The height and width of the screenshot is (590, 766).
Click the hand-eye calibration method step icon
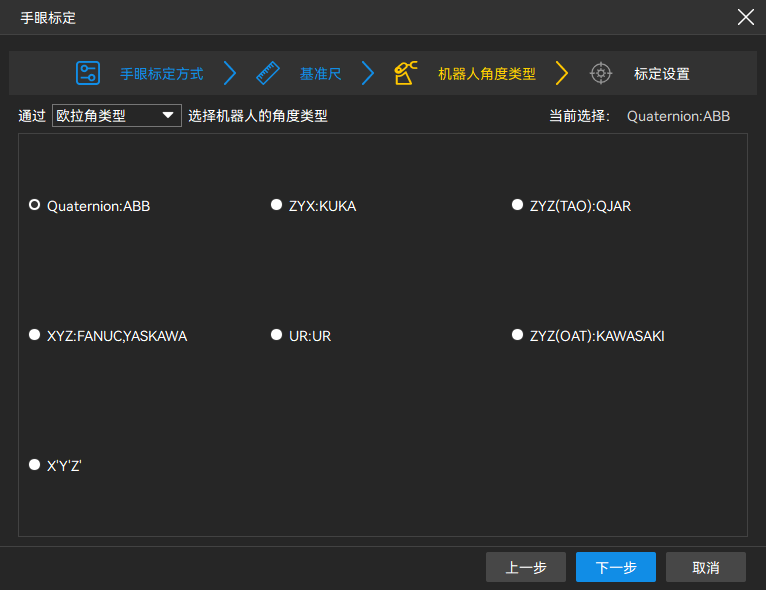click(88, 73)
